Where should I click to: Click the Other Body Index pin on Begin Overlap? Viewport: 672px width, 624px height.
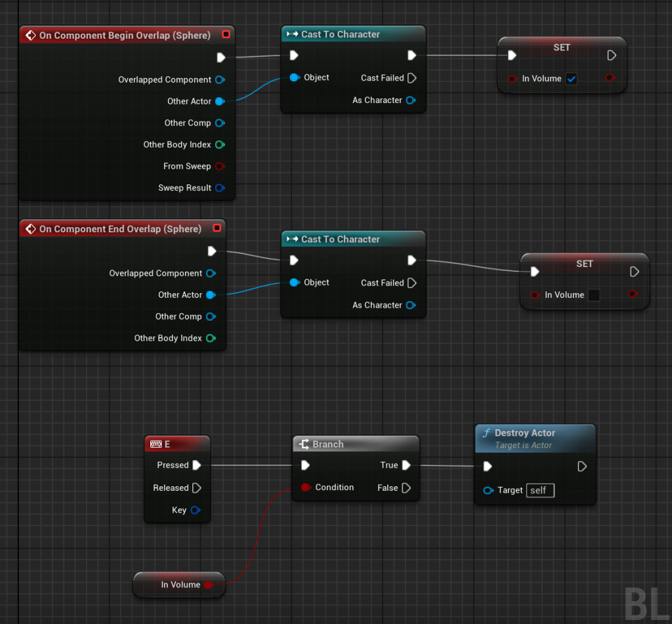[x=220, y=144]
